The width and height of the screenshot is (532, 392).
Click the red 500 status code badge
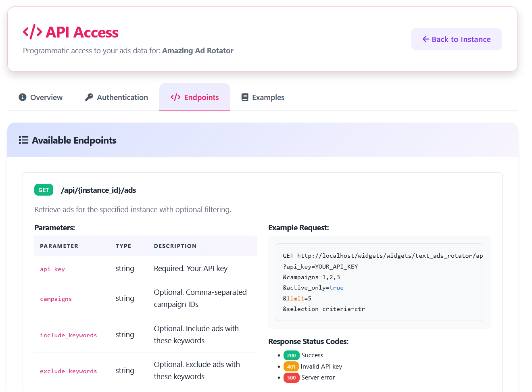point(291,377)
